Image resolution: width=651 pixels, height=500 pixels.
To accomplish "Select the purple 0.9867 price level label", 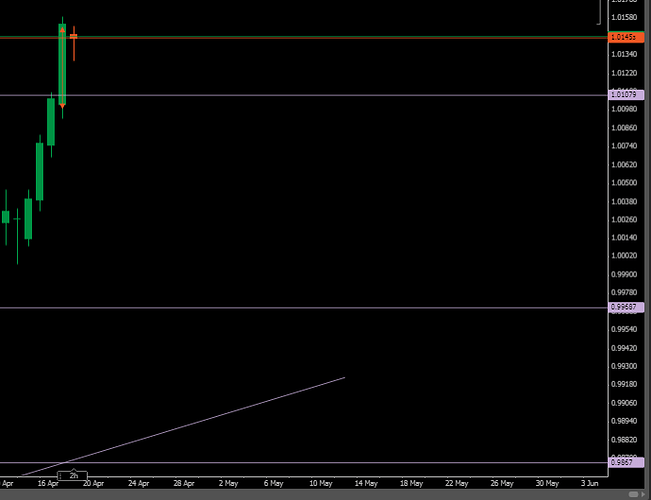I will (626, 462).
